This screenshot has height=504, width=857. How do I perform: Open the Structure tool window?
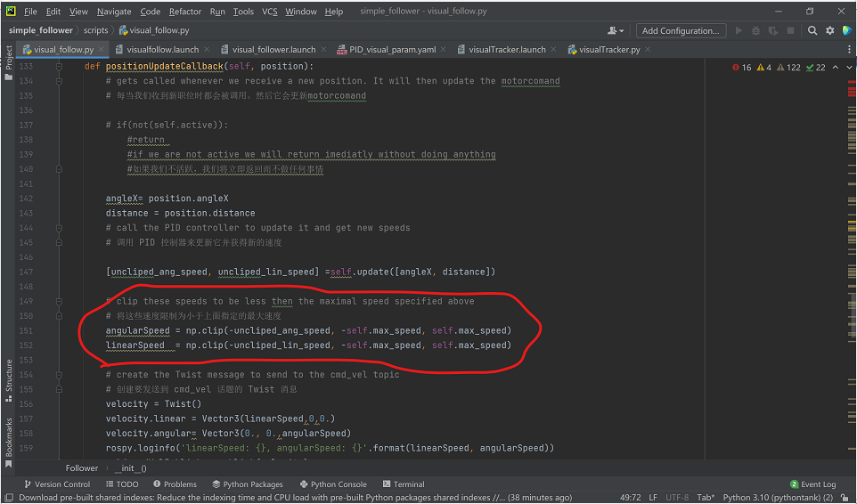coord(8,380)
